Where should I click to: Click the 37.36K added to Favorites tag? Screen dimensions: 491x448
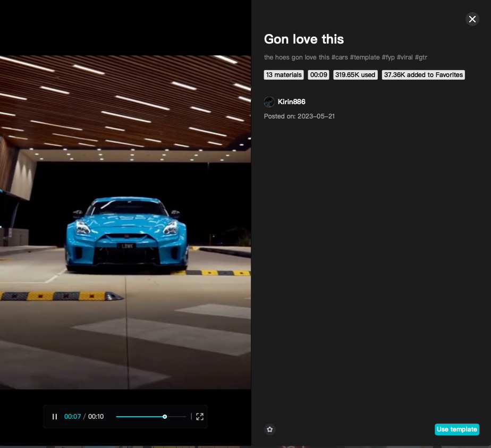click(424, 75)
